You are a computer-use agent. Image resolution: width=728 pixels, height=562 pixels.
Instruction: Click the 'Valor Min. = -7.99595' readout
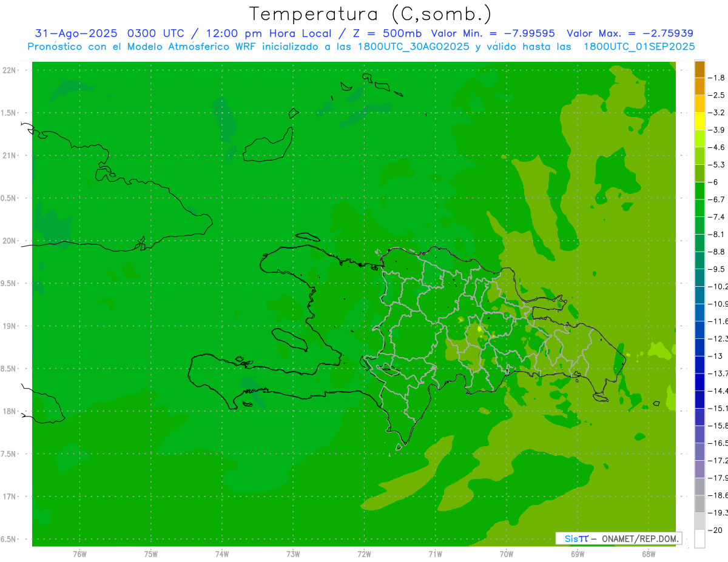click(x=494, y=33)
